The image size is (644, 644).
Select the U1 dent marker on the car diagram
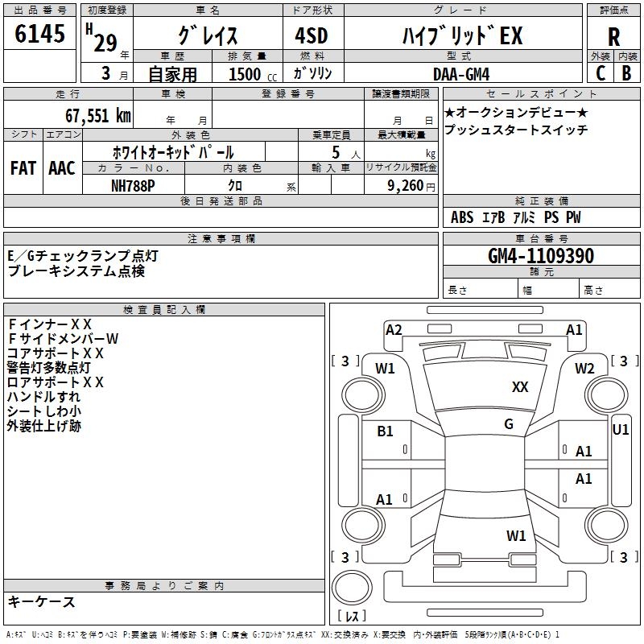621,430
